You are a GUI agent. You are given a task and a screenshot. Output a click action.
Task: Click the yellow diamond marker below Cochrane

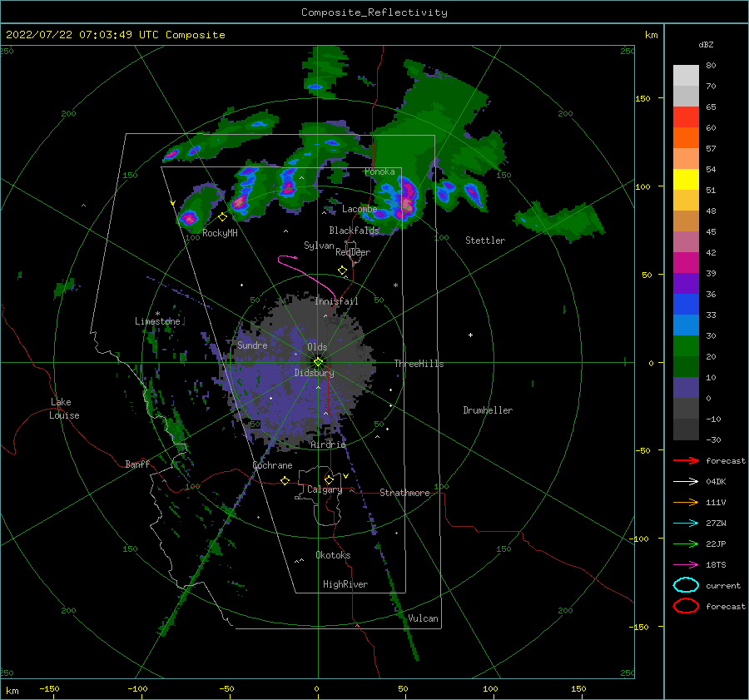click(285, 480)
